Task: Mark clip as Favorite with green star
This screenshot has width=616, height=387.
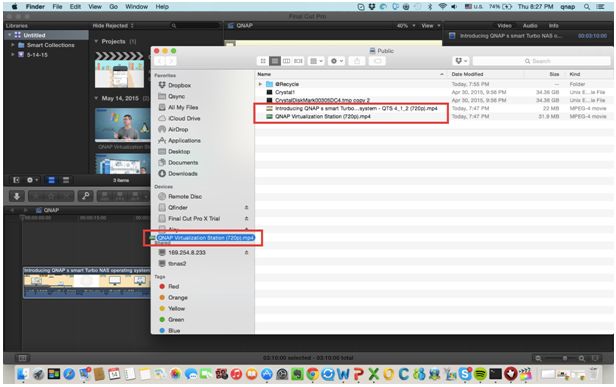Action: click(x=36, y=196)
